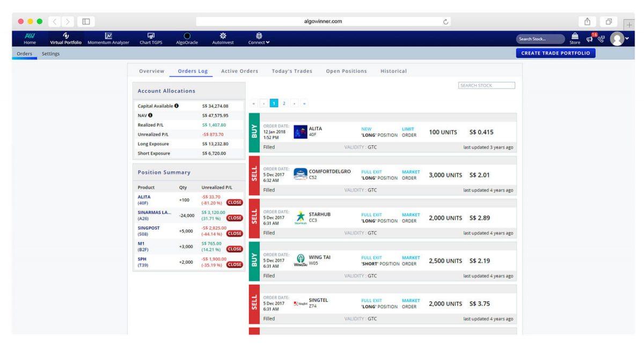The height and width of the screenshot is (347, 644).
Task: Open the Open Positions tab
Action: pyautogui.click(x=347, y=71)
